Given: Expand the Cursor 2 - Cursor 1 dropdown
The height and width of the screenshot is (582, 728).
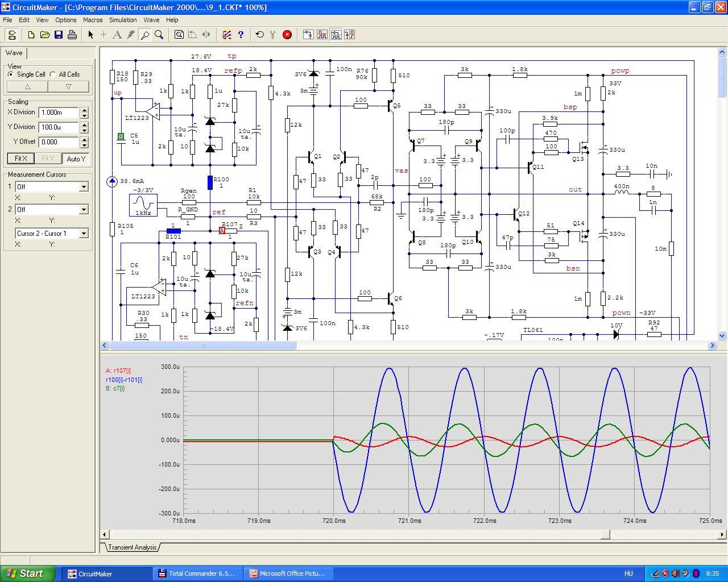Looking at the screenshot, I should pos(84,234).
